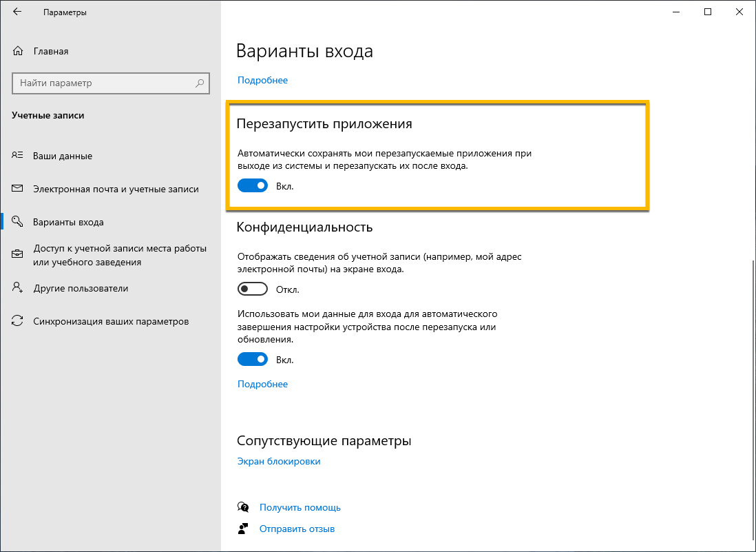Disable the Перезапустить приложения toggle
Image resolution: width=756 pixels, height=552 pixels.
pyautogui.click(x=252, y=185)
